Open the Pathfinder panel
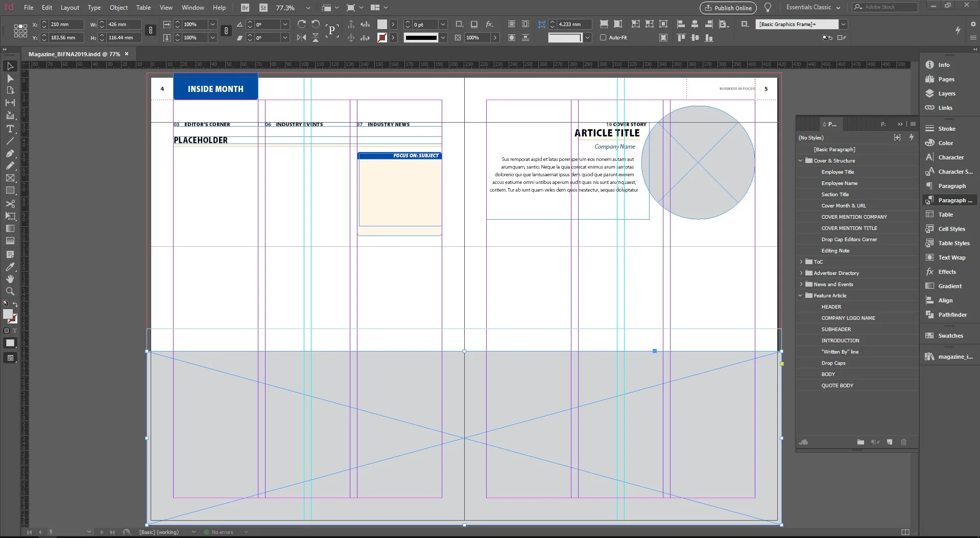 click(952, 315)
